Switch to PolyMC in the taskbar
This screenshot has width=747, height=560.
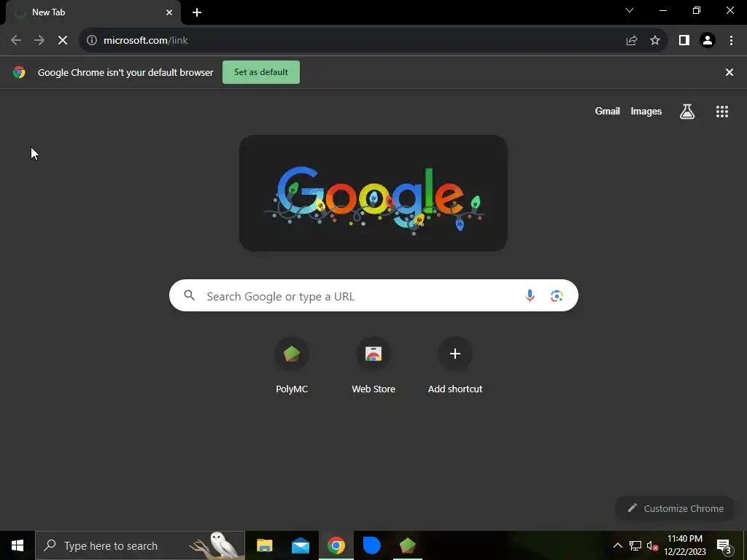(408, 545)
